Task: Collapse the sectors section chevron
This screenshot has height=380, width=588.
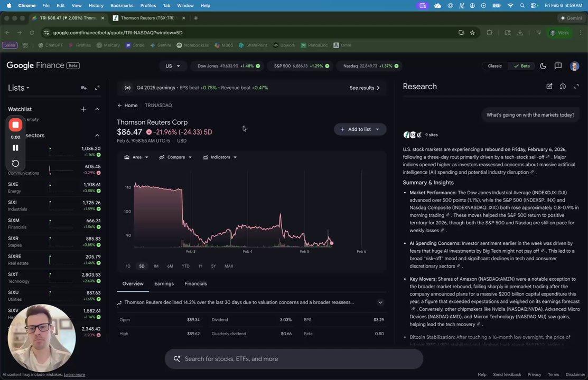Action: click(97, 135)
